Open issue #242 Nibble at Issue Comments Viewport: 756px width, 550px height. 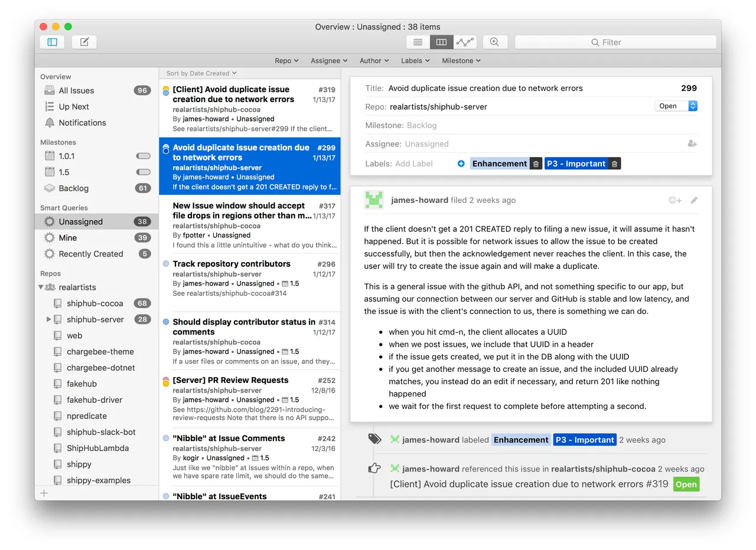250,457
